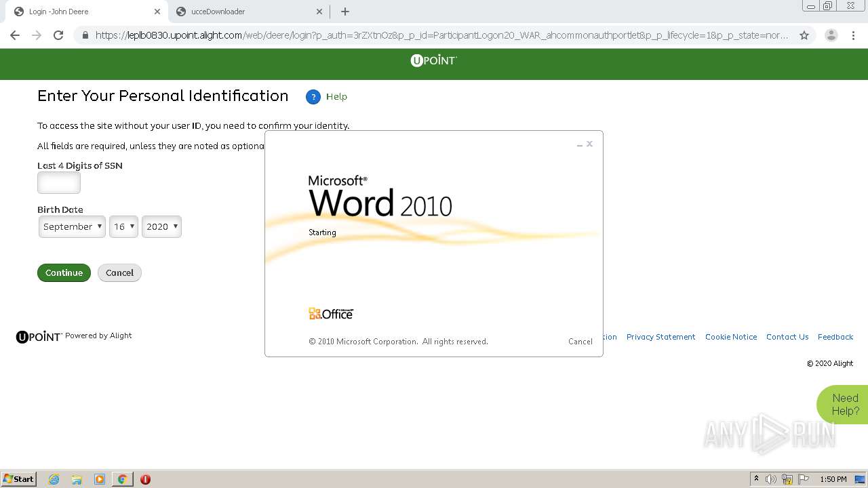The width and height of the screenshot is (868, 488).
Task: Click the volume speaker tray icon
Action: click(x=771, y=479)
